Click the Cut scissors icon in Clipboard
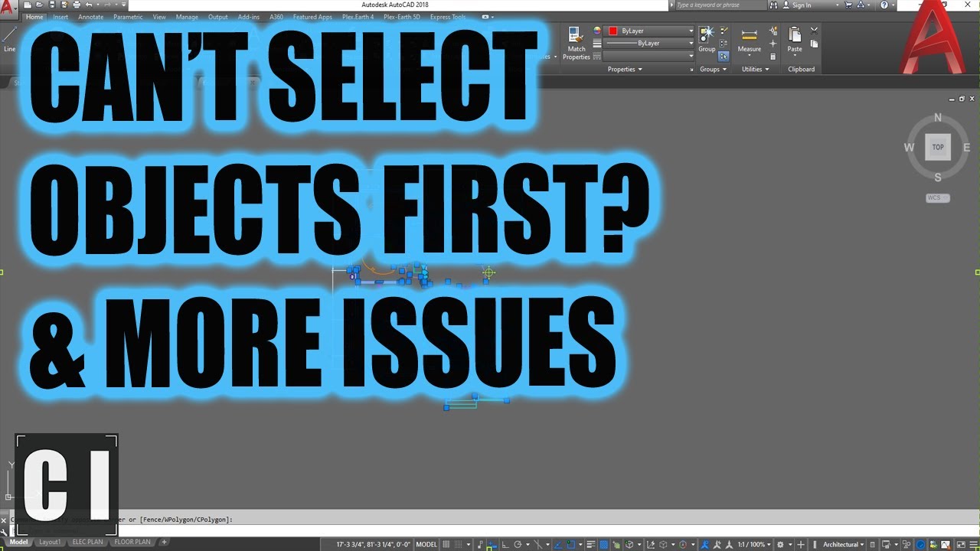 click(814, 31)
